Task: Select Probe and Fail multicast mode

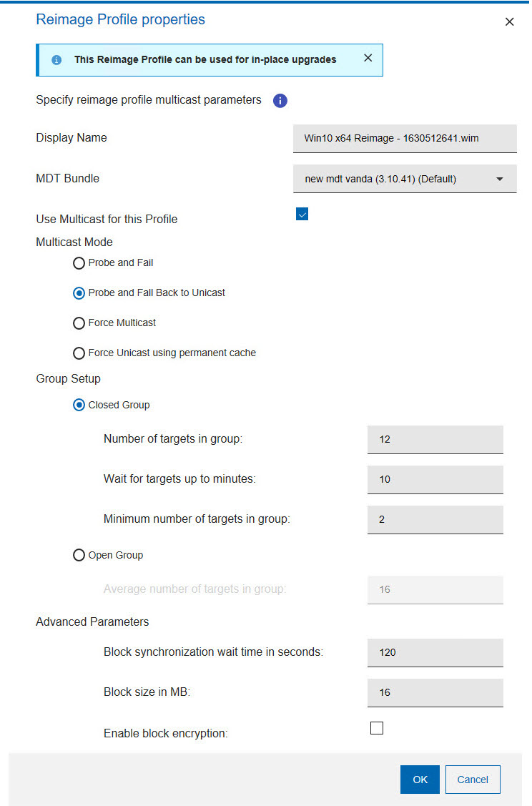Action: [x=79, y=263]
